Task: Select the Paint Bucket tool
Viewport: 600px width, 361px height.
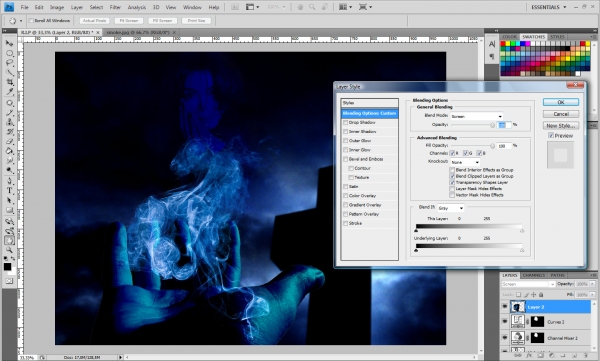Action: (x=10, y=151)
